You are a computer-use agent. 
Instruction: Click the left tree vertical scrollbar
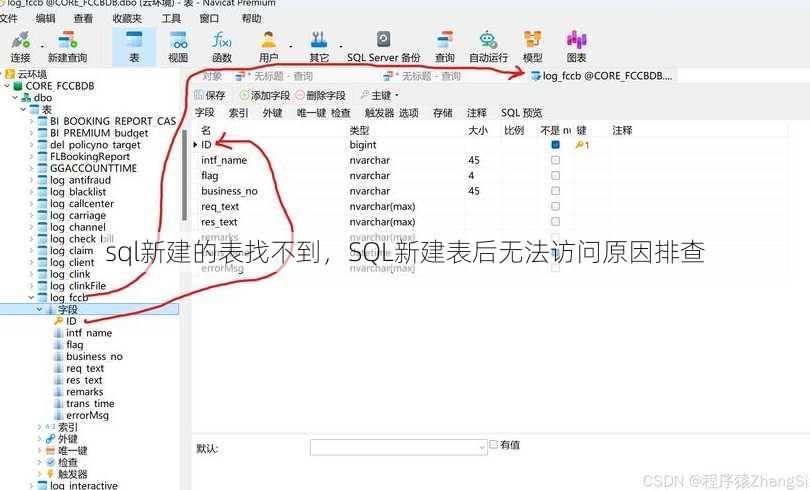point(184,176)
